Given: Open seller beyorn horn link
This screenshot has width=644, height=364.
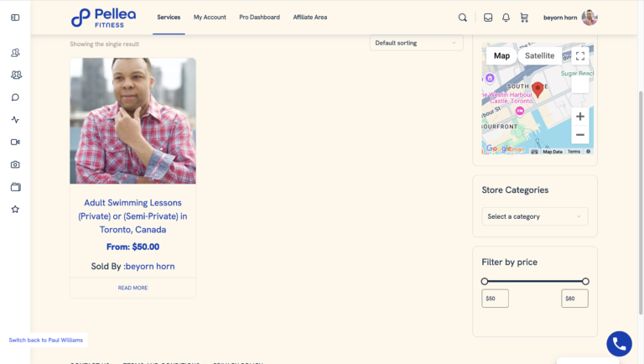Looking at the screenshot, I should point(150,266).
